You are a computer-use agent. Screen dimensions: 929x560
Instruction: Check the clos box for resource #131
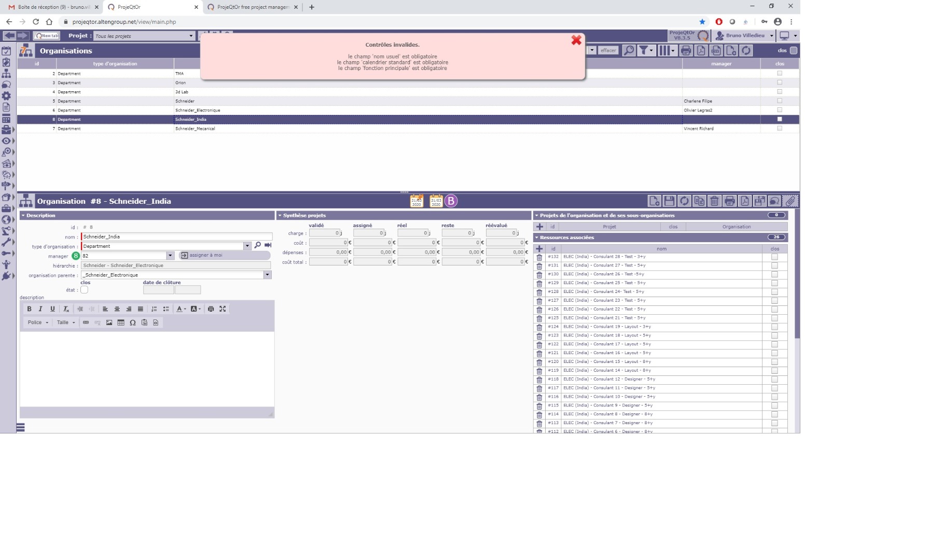tap(774, 265)
